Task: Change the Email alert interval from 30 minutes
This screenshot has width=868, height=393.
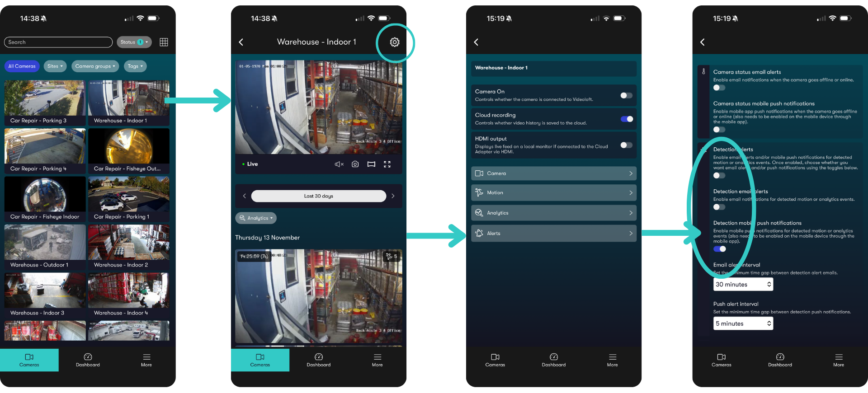Action: pyautogui.click(x=743, y=284)
